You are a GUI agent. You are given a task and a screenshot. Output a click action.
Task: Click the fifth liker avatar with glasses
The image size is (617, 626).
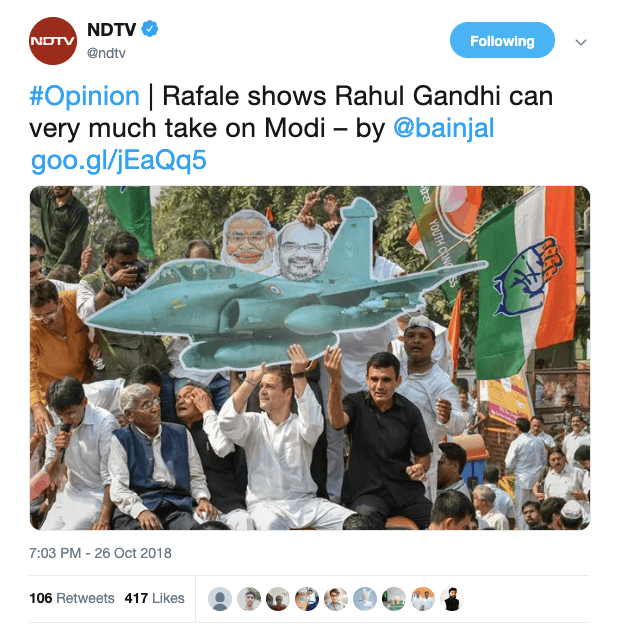336,599
